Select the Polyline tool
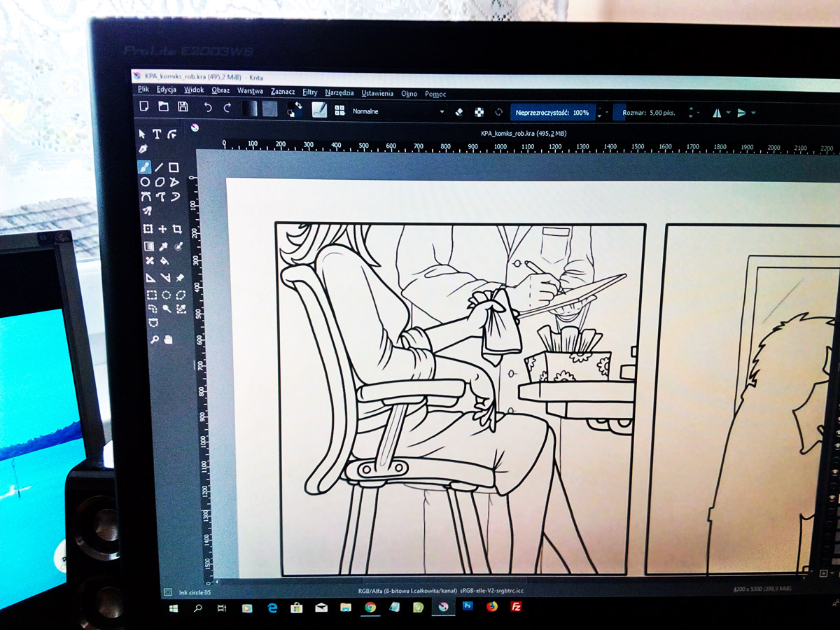840x630 pixels. (x=174, y=182)
